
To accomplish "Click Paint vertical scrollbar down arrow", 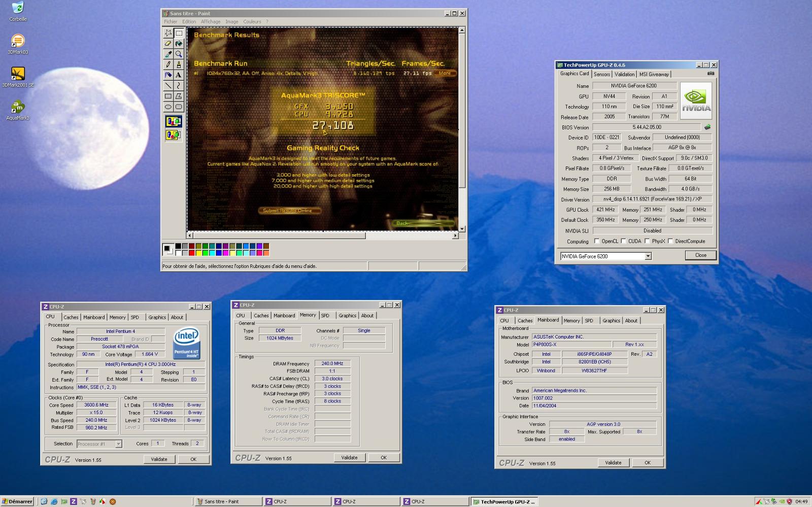I will pyautogui.click(x=462, y=228).
